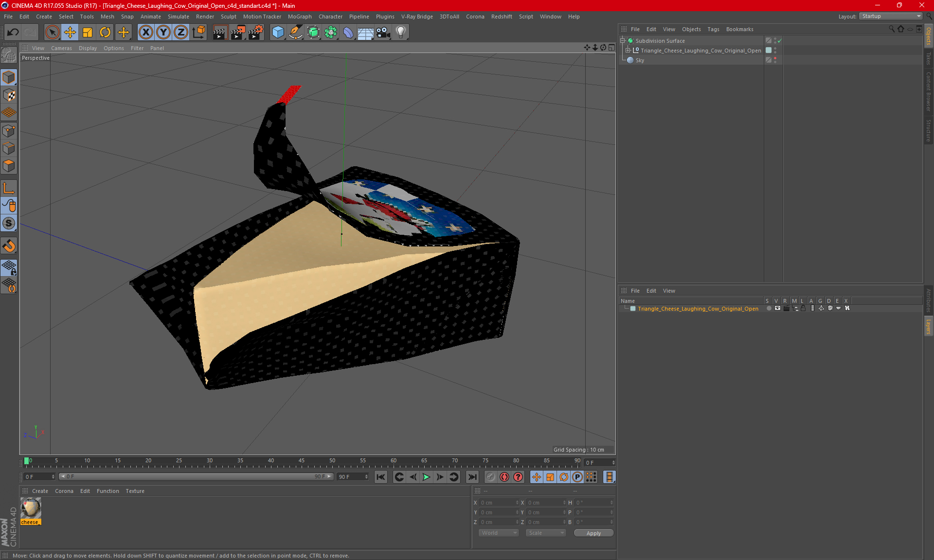This screenshot has width=934, height=560.
Task: Click Make Editable icon in left sidebar
Action: [x=9, y=55]
